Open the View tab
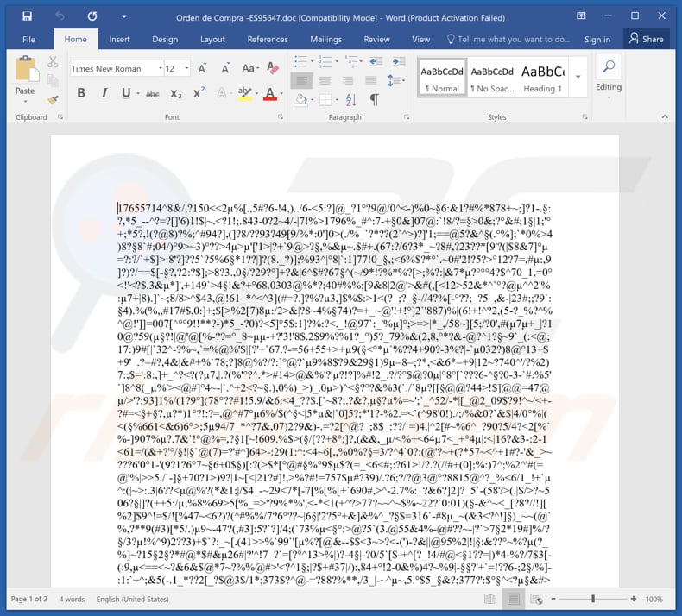The width and height of the screenshot is (682, 616). tap(420, 39)
